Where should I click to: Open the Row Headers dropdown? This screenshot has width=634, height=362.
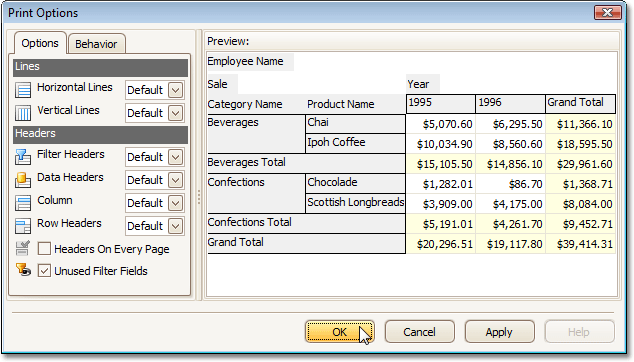pos(175,226)
